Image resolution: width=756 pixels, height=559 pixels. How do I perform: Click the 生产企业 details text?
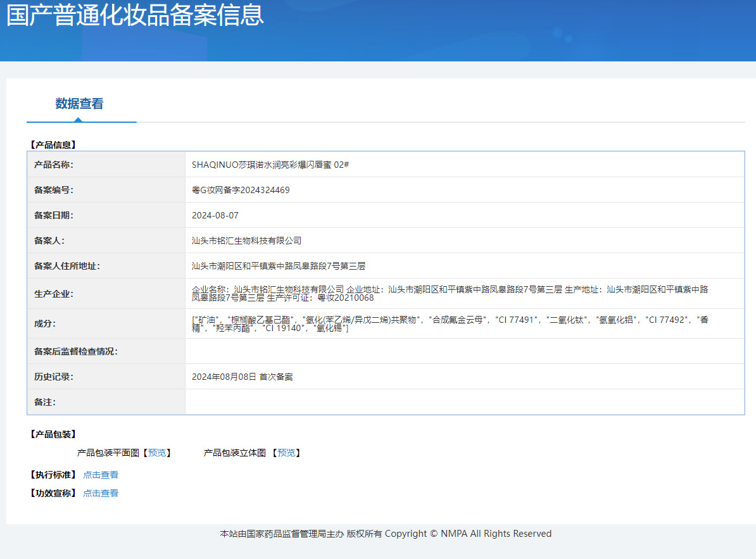point(450,294)
